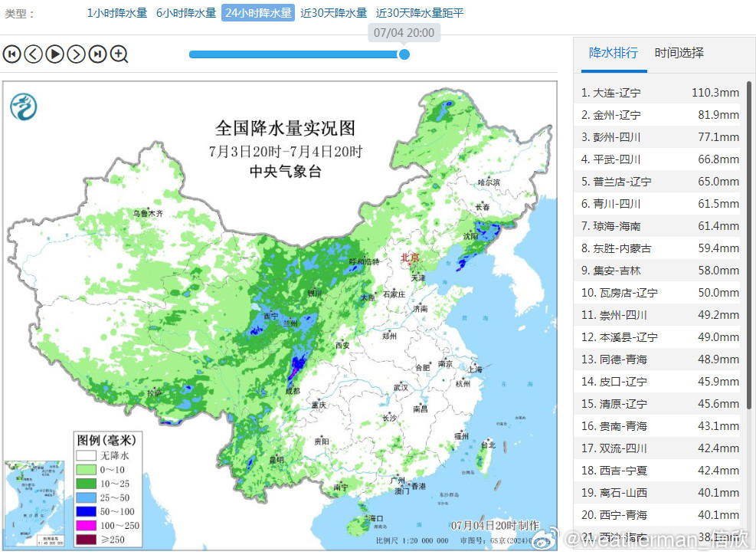Click the 50~100 legend swatch

[86, 511]
